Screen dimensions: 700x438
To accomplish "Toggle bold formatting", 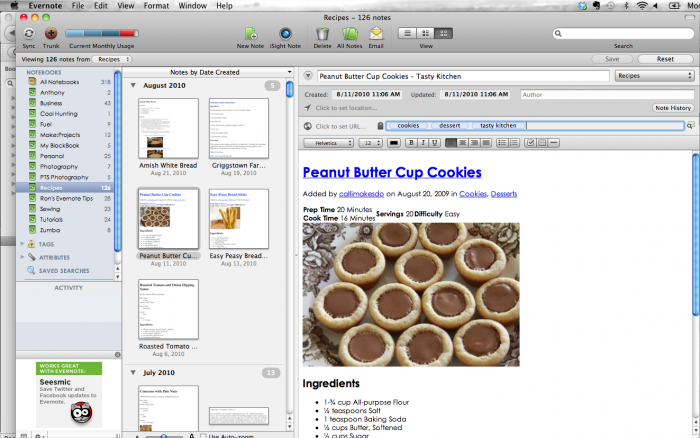I will click(411, 143).
